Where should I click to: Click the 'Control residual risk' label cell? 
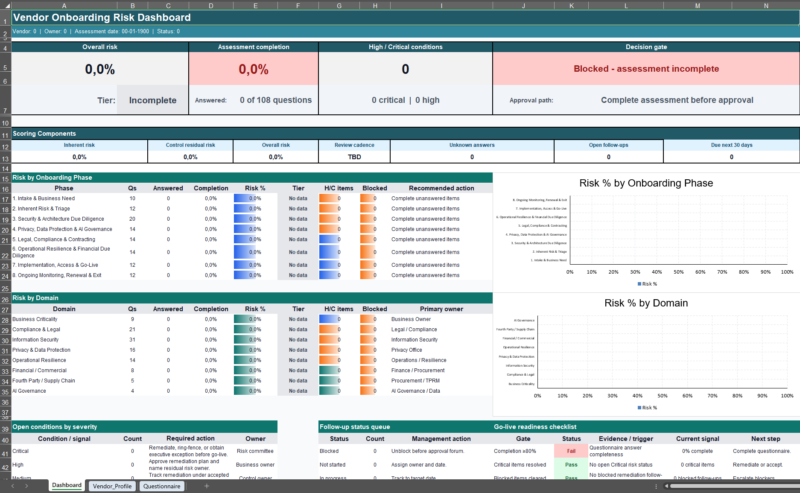190,145
